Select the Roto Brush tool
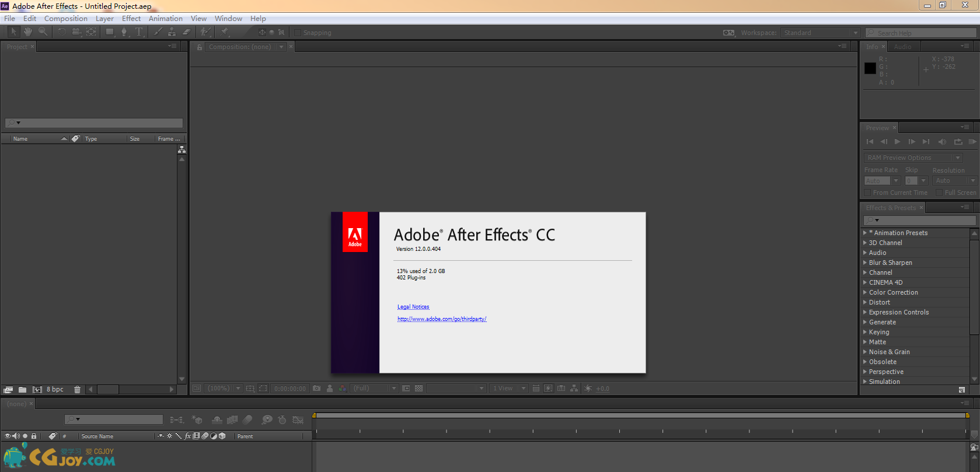The height and width of the screenshot is (472, 980). click(205, 32)
